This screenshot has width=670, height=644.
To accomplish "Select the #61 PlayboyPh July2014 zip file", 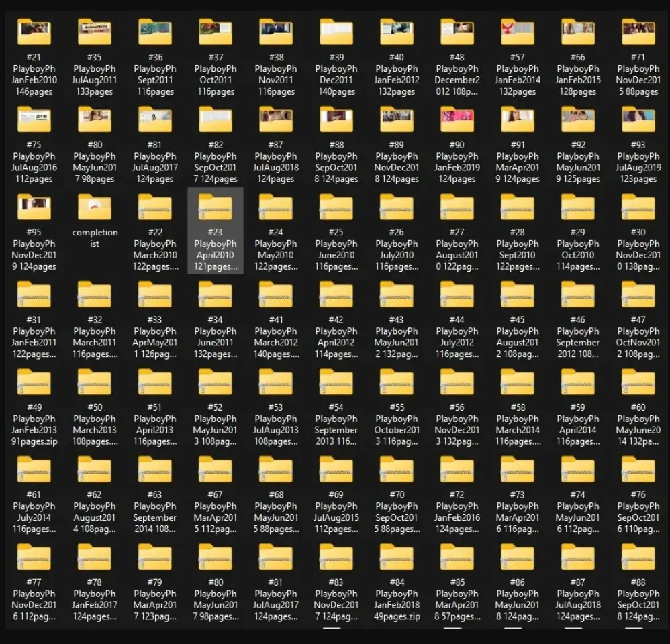I will (x=34, y=470).
